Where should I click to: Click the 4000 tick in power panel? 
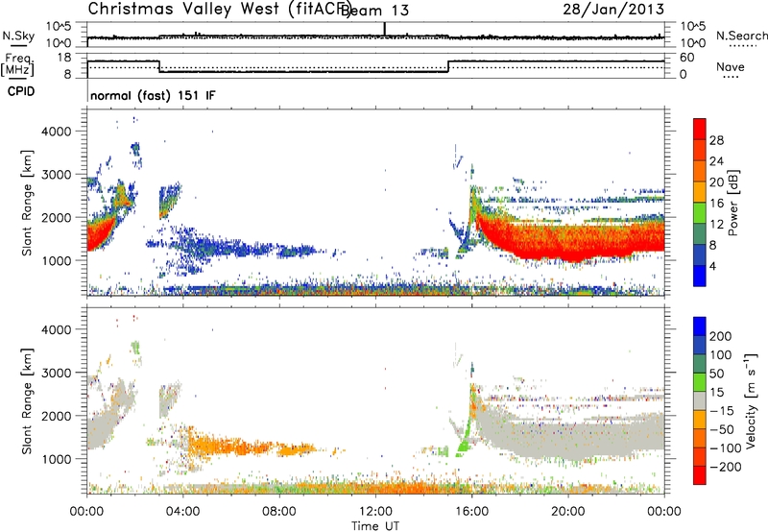[56, 132]
